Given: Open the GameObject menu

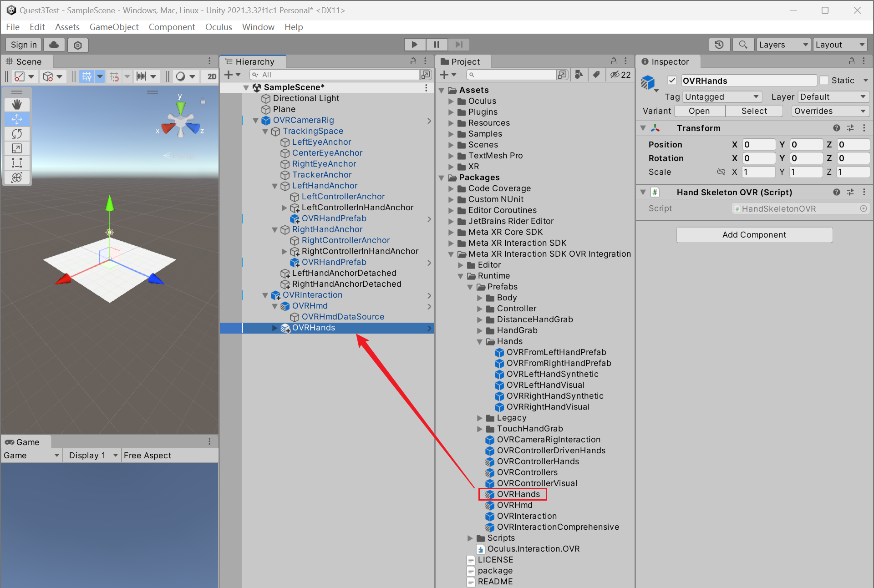Looking at the screenshot, I should [x=114, y=27].
